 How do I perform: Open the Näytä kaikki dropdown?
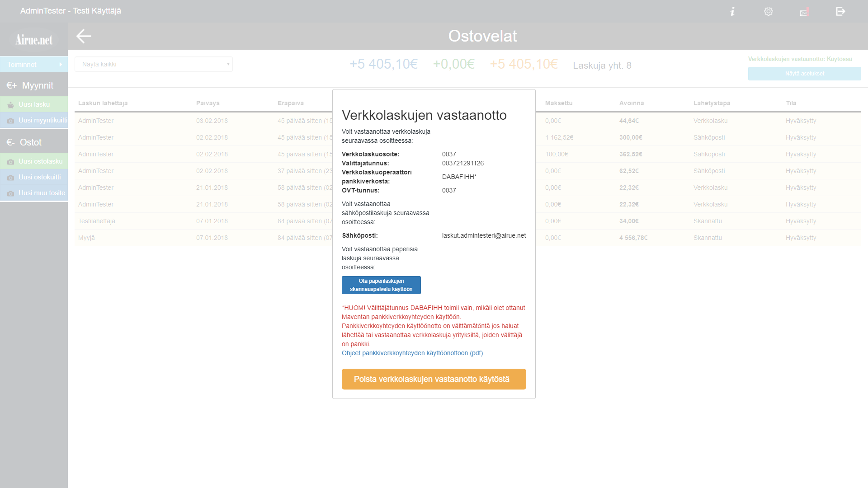[154, 64]
